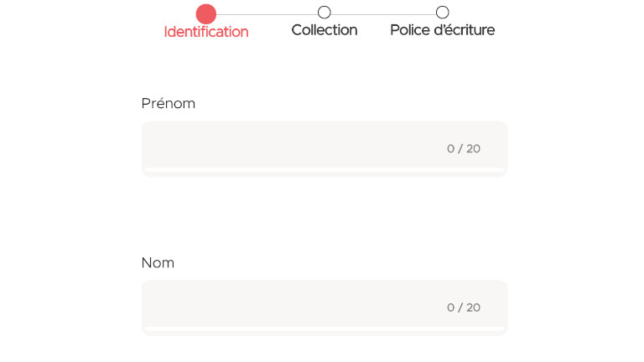
Task: Click empty space below the Nom field
Action: pos(325,349)
